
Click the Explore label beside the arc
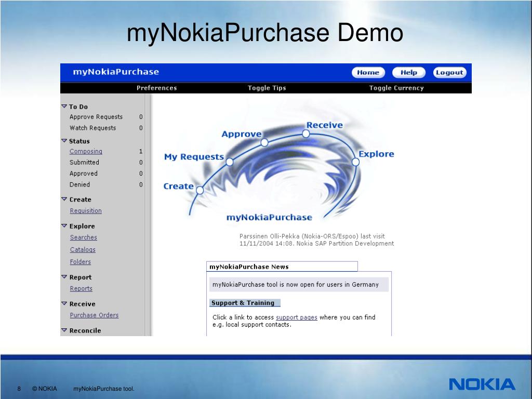coord(376,154)
